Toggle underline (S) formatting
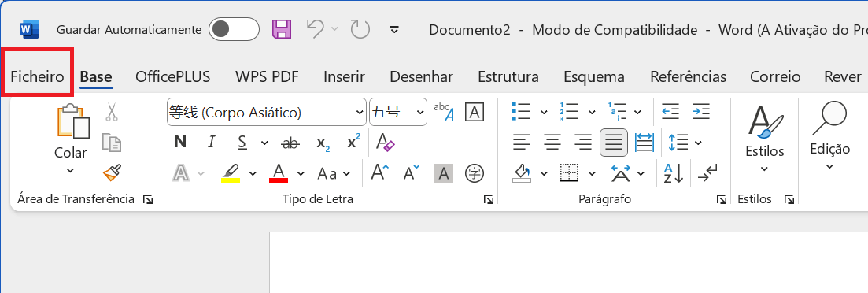This screenshot has height=293, width=868. coord(242,143)
